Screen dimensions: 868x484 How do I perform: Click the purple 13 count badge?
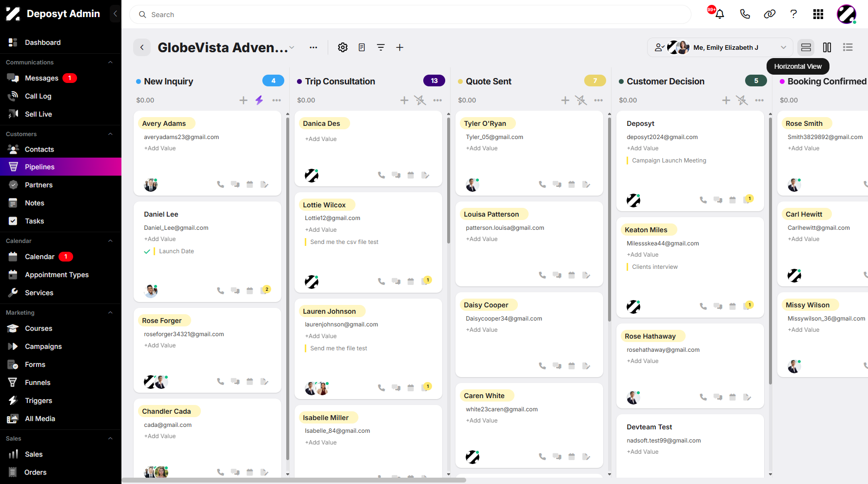[434, 81]
